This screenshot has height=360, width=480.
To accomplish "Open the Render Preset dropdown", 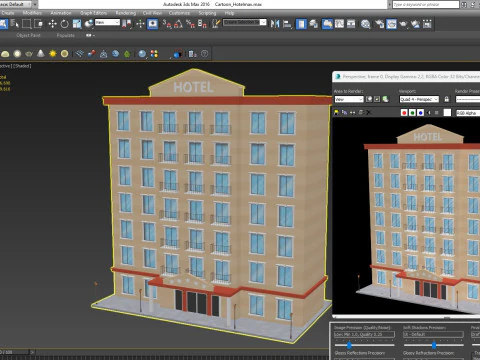I will 468,99.
